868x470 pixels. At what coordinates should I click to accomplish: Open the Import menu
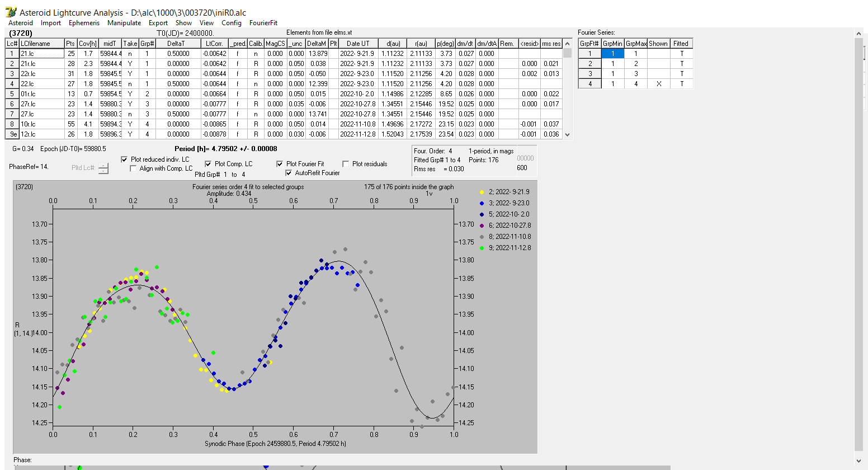[51, 23]
